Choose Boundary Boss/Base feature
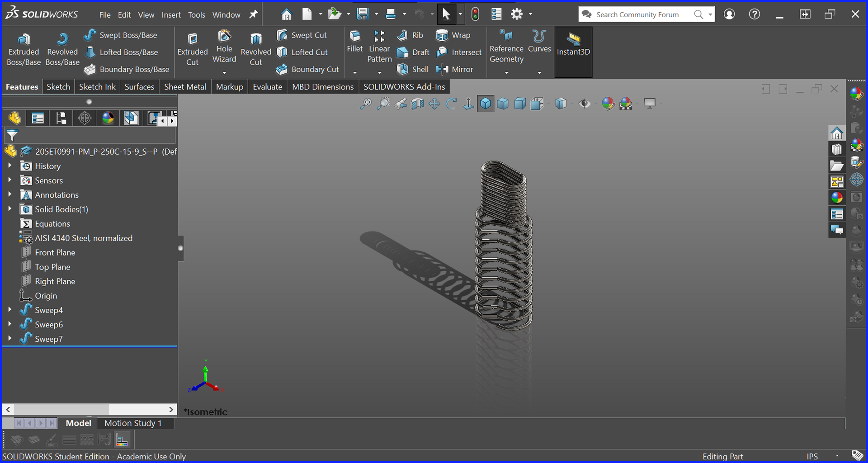The width and height of the screenshot is (868, 463). pyautogui.click(x=127, y=69)
